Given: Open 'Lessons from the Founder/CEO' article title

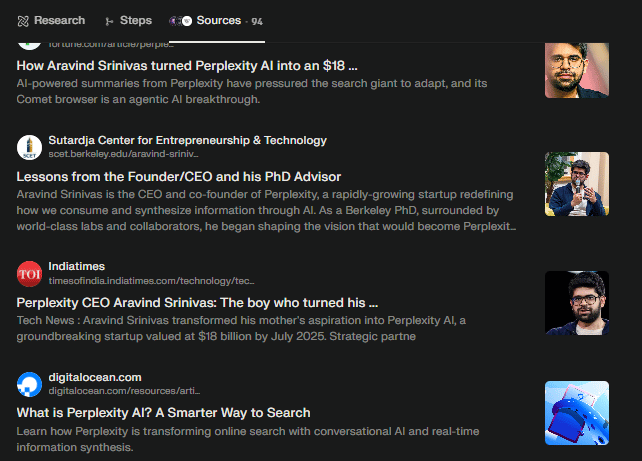Looking at the screenshot, I should tap(179, 176).
